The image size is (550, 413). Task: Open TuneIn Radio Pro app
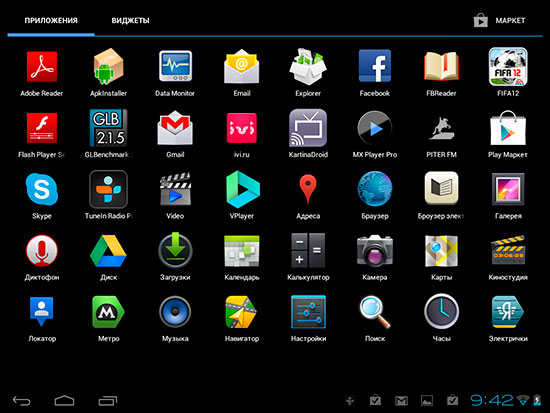pyautogui.click(x=108, y=189)
